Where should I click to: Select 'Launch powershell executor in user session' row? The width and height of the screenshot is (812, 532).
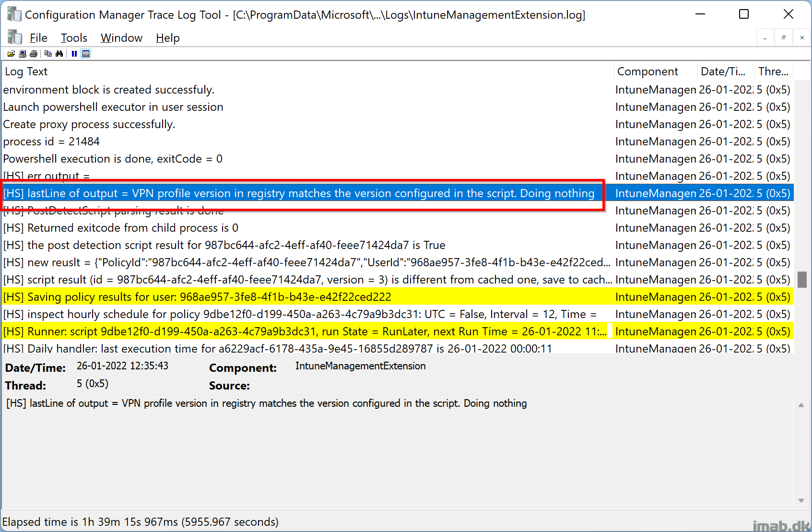click(x=398, y=107)
